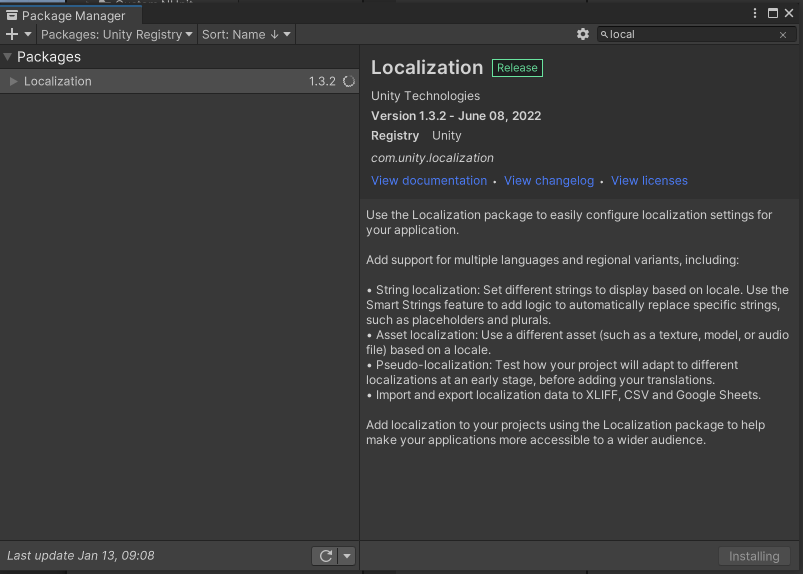This screenshot has height=574, width=803.
Task: Maximize the Package Manager window
Action: coord(773,13)
